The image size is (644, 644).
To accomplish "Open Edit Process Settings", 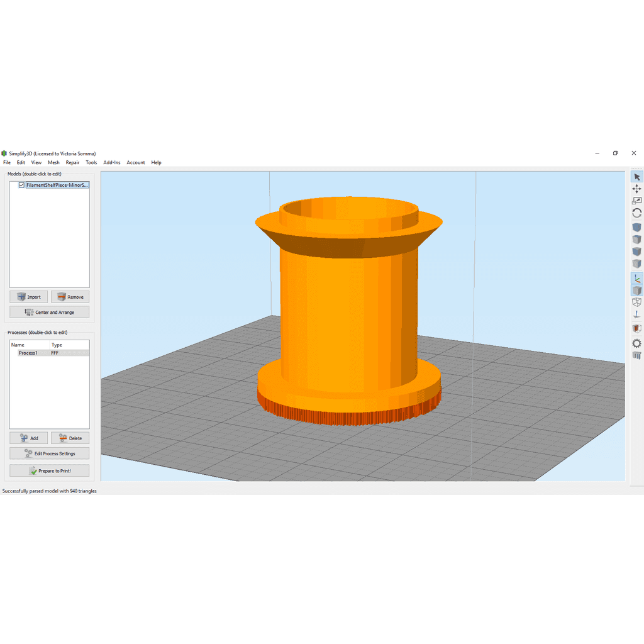I will point(49,453).
